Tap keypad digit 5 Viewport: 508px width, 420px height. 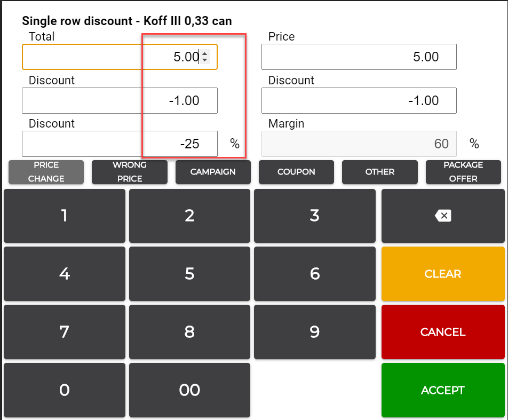tap(189, 274)
